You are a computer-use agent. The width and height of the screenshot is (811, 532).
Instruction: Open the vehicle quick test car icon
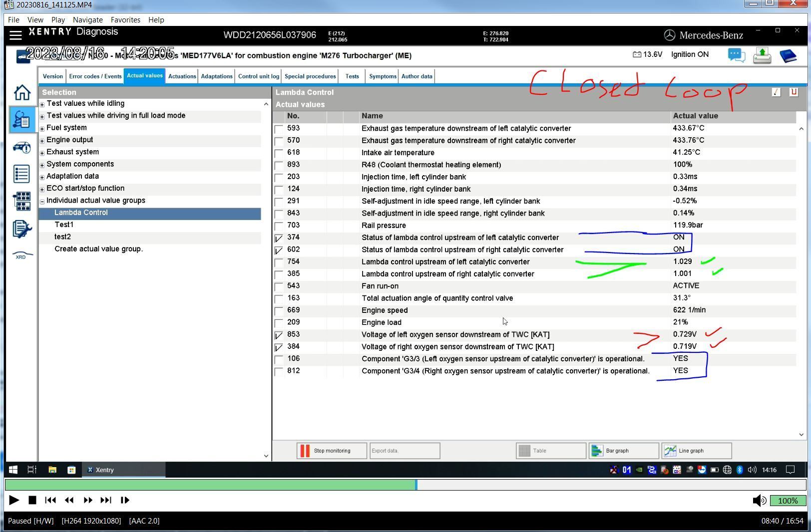[x=21, y=147]
